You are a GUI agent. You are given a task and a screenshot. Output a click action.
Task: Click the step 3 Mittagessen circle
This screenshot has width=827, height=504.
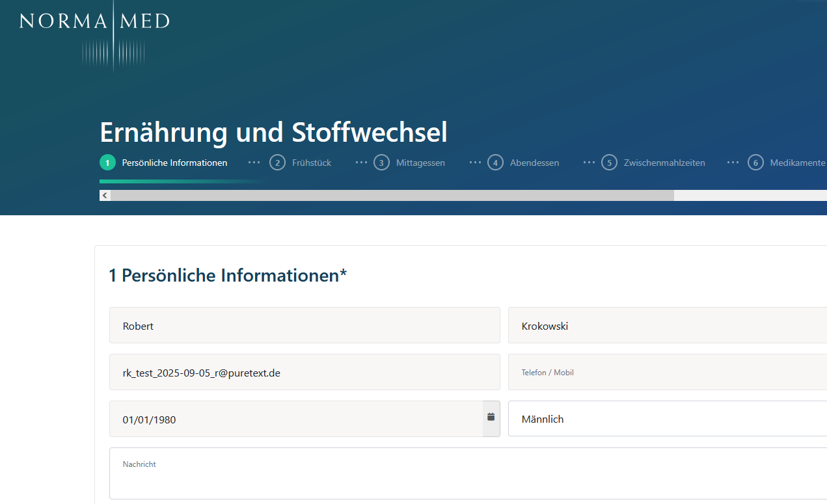[x=381, y=163]
